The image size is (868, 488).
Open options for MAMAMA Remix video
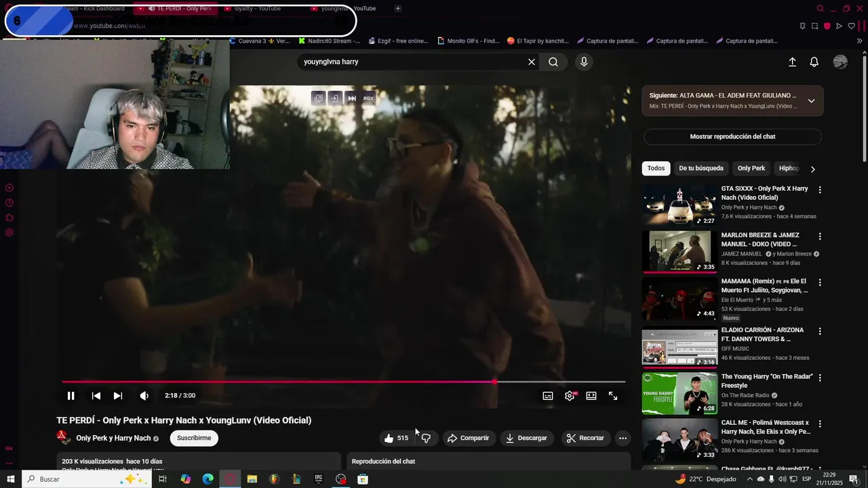coord(820,283)
